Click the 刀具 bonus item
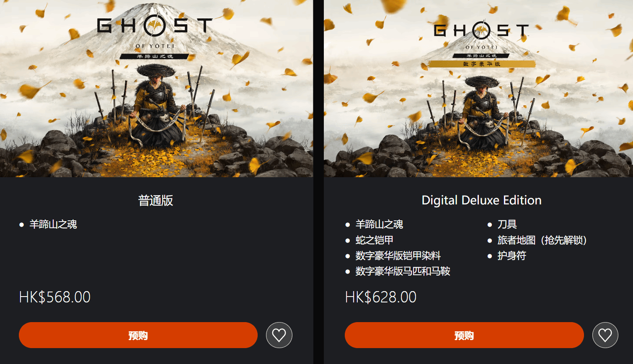 tap(507, 225)
